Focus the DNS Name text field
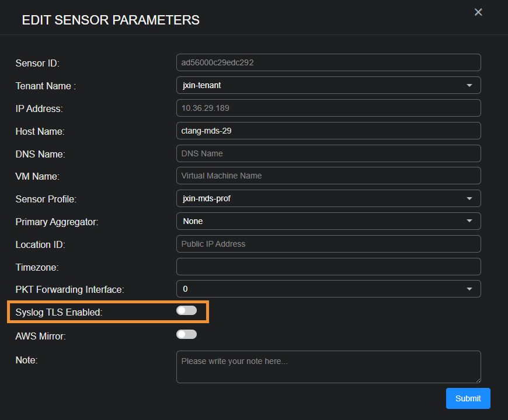The width and height of the screenshot is (508, 420). (x=328, y=153)
